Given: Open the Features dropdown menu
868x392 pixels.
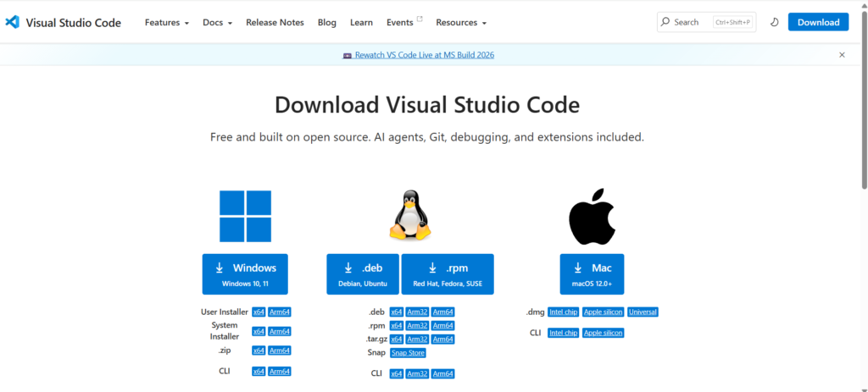Looking at the screenshot, I should [x=167, y=22].
